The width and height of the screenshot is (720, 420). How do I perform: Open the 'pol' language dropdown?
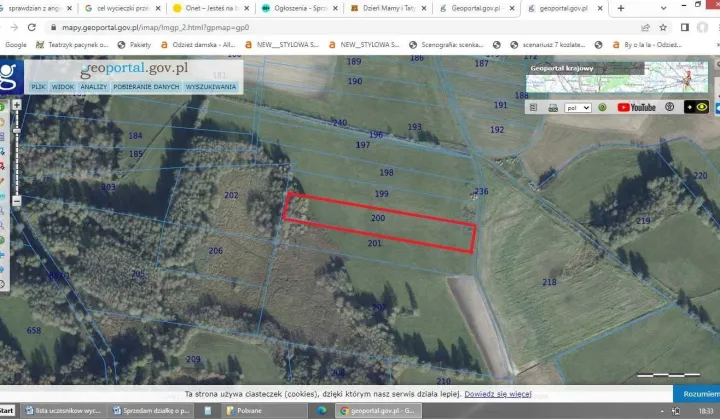click(577, 107)
